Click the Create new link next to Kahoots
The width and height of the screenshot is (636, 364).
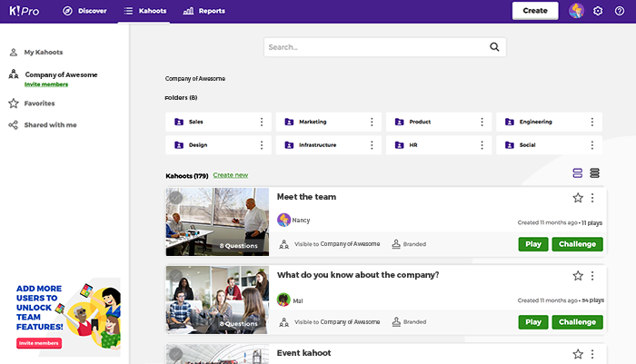[231, 175]
